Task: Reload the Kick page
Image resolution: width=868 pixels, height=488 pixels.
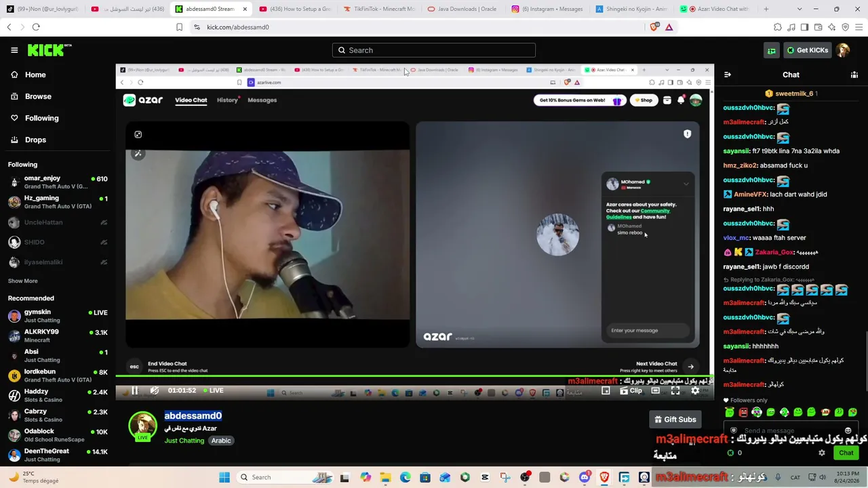Action: (36, 27)
